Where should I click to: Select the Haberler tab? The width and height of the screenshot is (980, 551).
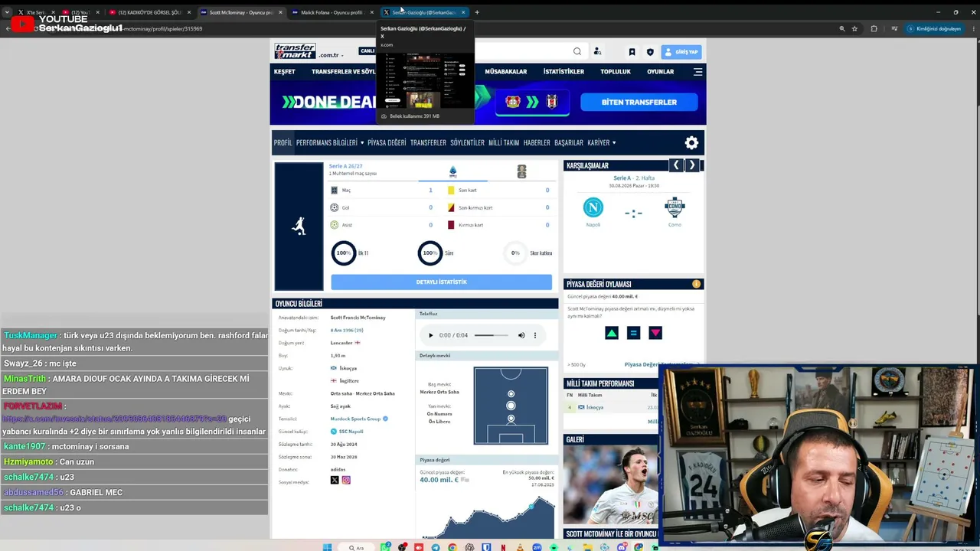537,143
